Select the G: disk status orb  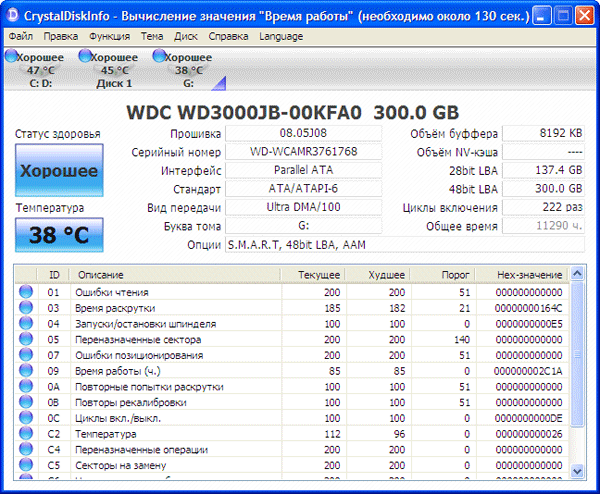tap(159, 56)
